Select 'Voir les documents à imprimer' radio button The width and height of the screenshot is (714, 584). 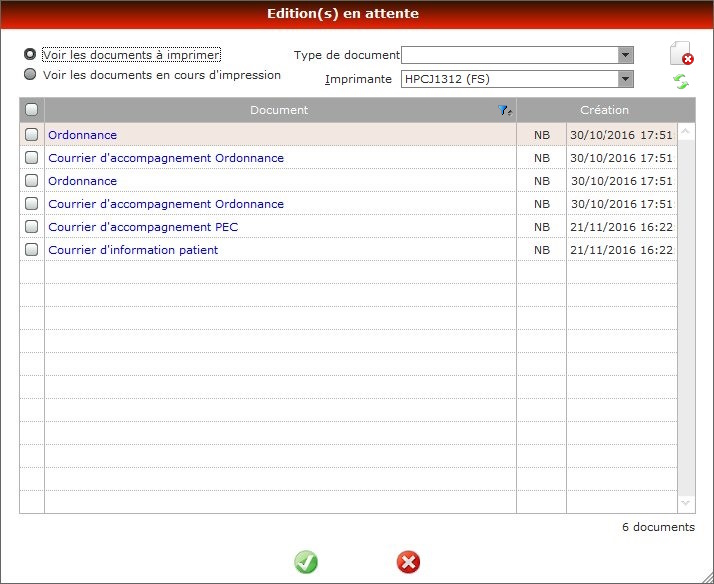[x=30, y=55]
